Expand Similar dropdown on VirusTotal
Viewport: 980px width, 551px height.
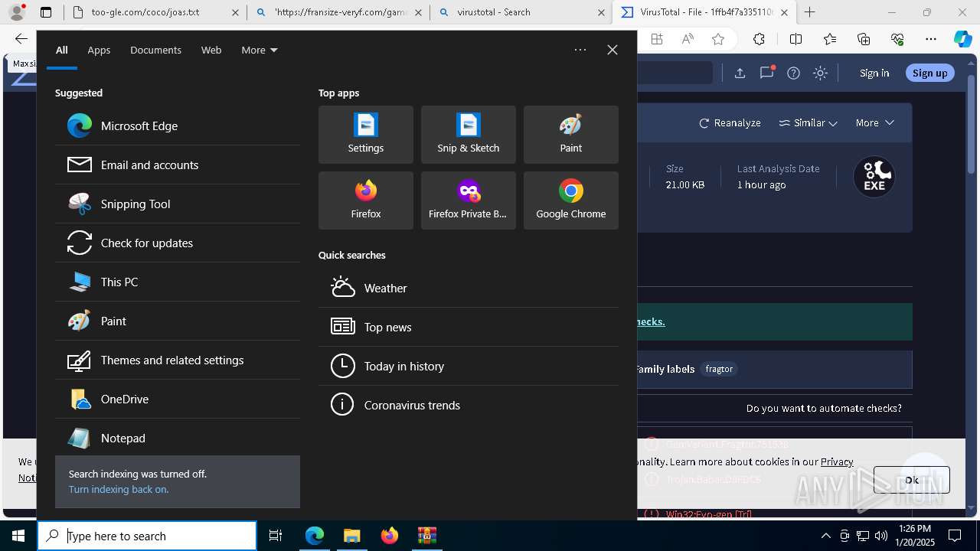[808, 122]
